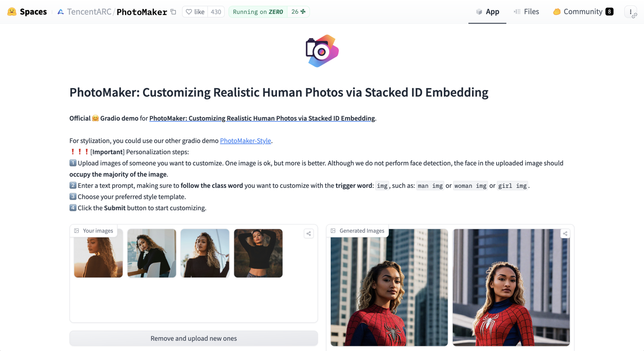Screen dimensions: 644x351
Task: Open the Community tab
Action: pyautogui.click(x=583, y=12)
